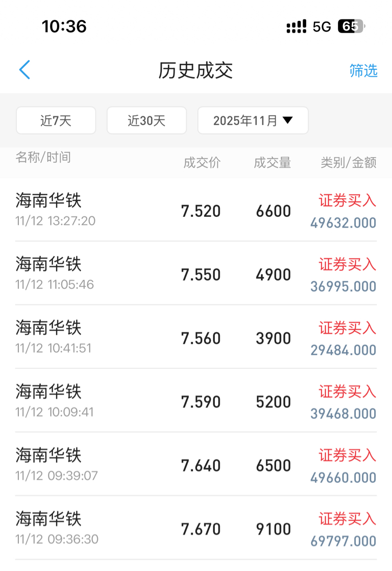Tap the cellular signal bars icon

coord(297,27)
